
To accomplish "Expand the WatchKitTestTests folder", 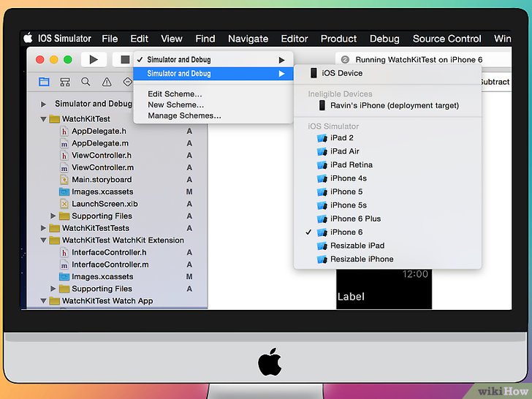I will click(44, 228).
